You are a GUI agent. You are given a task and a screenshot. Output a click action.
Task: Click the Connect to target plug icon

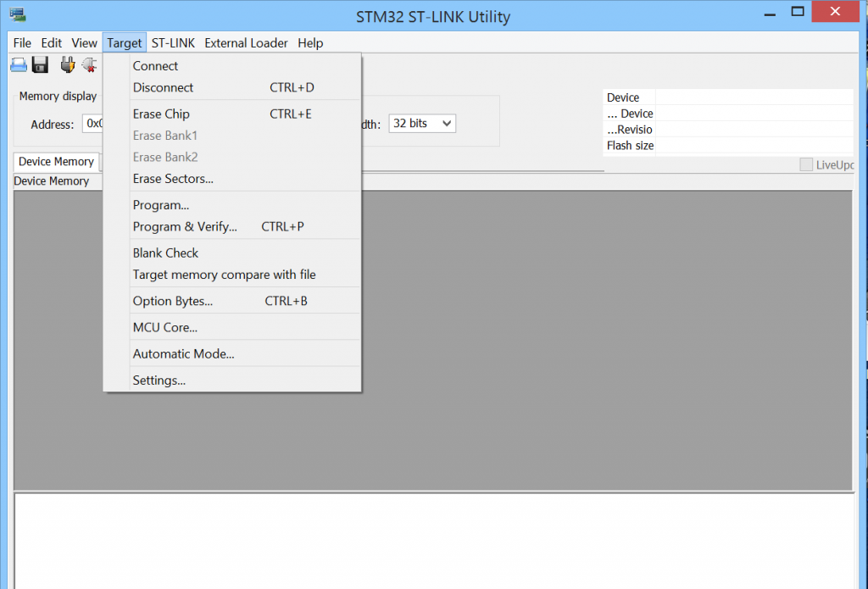click(x=68, y=65)
